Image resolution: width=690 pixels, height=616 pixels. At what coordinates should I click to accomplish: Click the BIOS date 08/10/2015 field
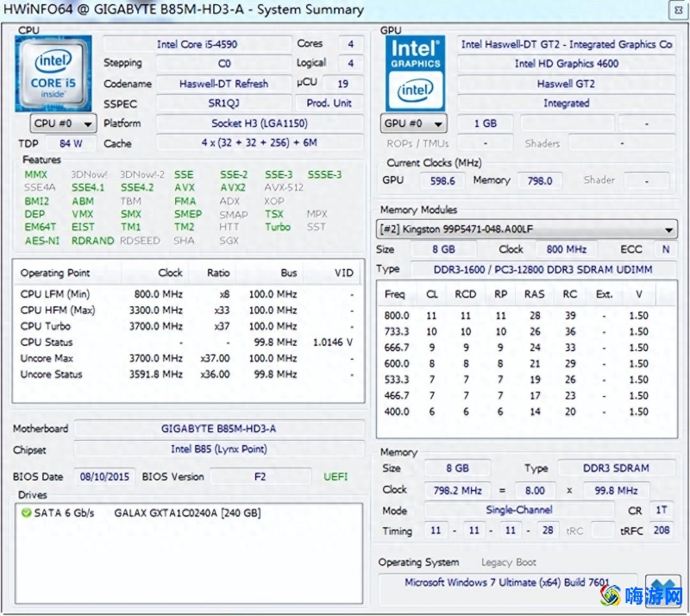point(104,477)
